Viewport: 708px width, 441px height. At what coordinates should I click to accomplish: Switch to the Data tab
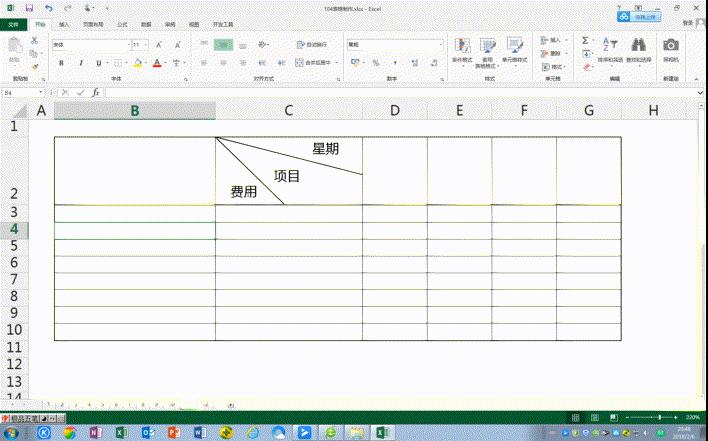[x=146, y=24]
